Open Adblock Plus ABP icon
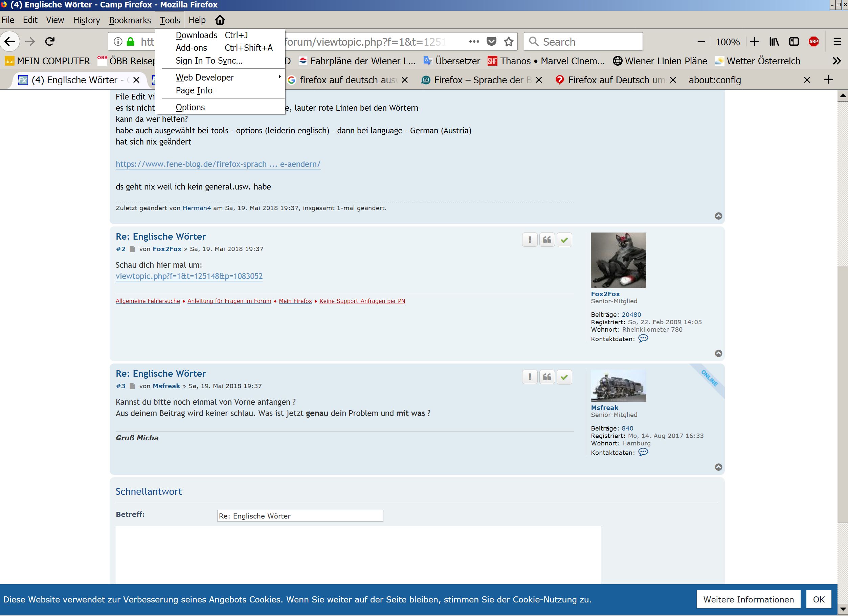The height and width of the screenshot is (616, 848). pos(813,42)
